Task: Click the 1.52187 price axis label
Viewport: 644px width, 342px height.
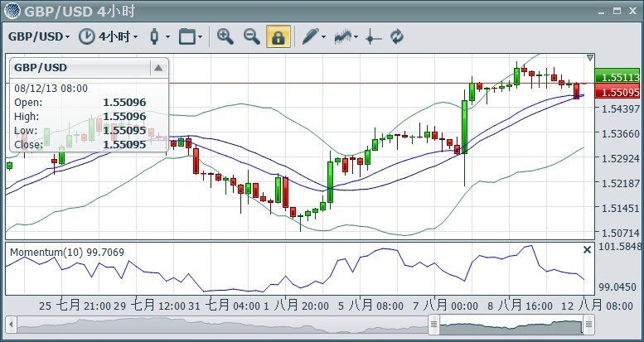Action: 620,183
